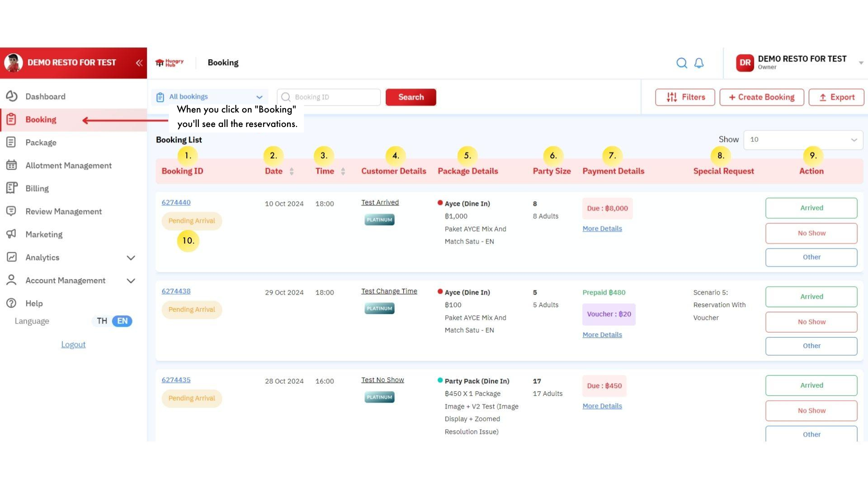Select Booking in the sidebar menu

pyautogui.click(x=41, y=119)
